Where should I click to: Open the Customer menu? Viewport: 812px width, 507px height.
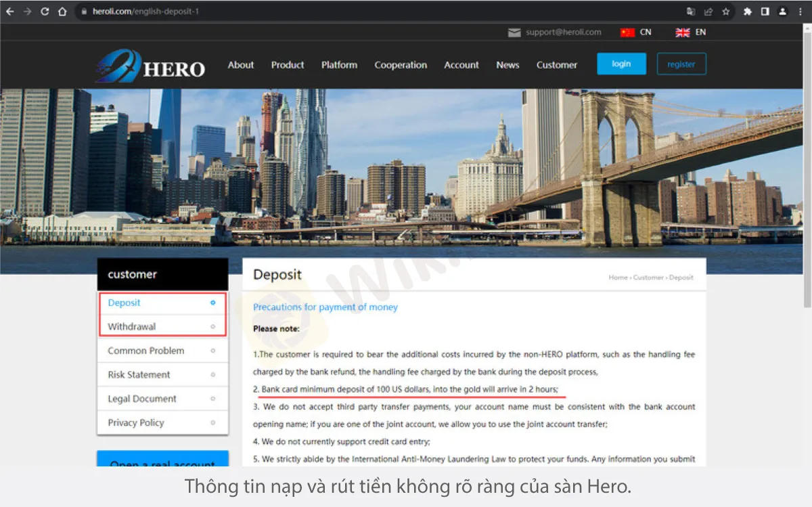(x=557, y=65)
